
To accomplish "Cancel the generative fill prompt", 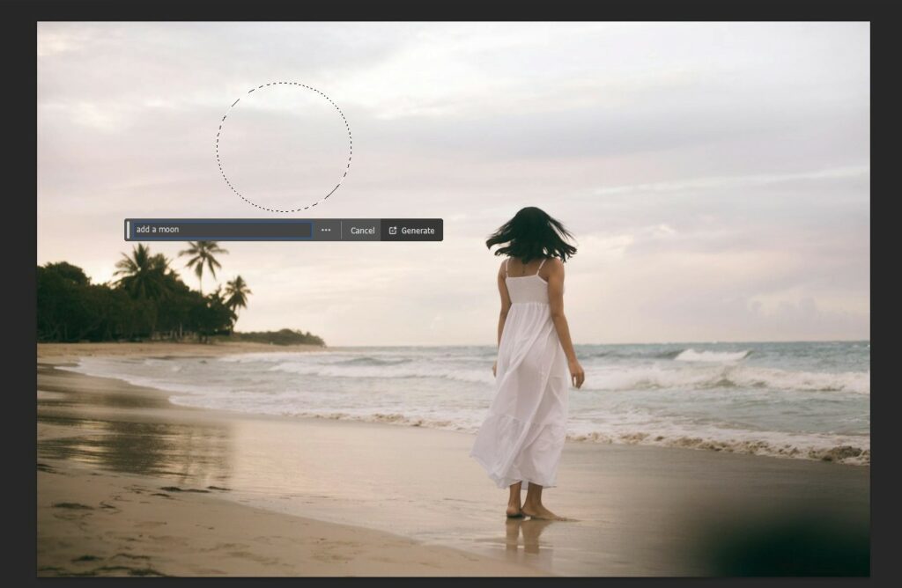I will (361, 230).
